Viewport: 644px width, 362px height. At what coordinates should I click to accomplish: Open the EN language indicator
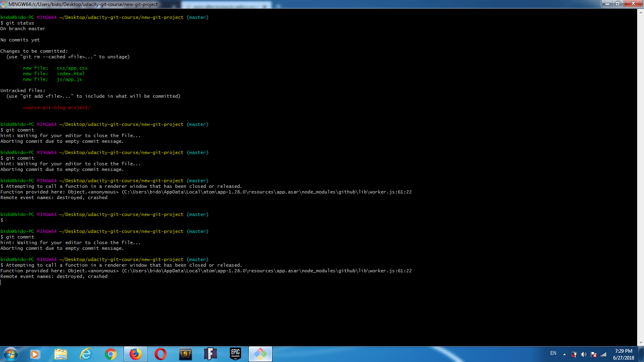coord(553,353)
